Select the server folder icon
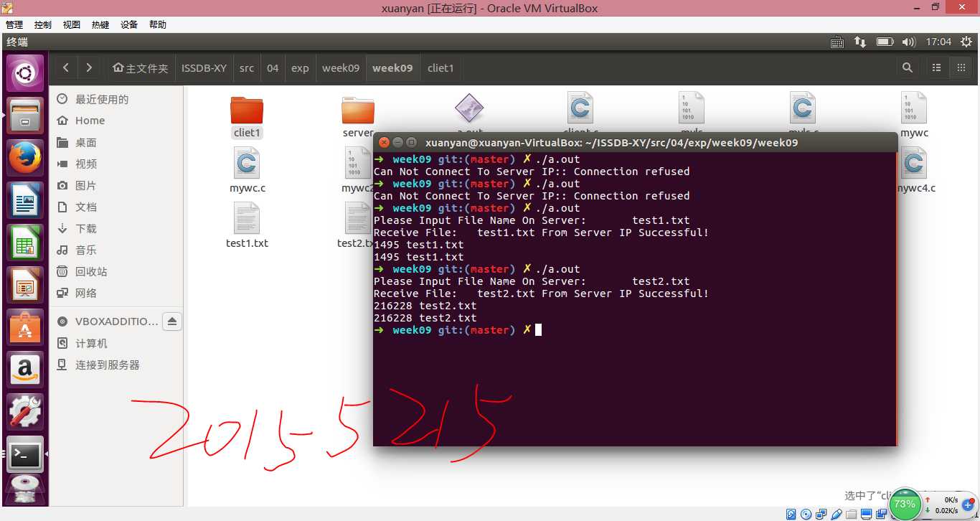 [358, 110]
